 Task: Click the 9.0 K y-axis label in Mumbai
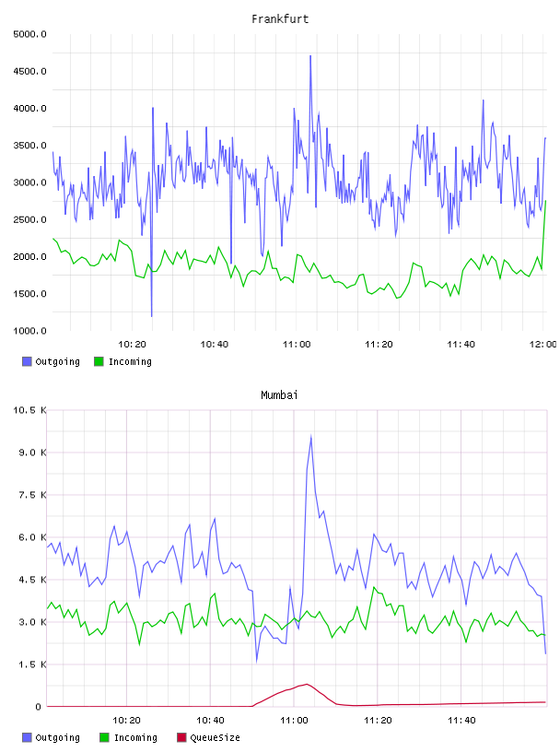pos(32,452)
